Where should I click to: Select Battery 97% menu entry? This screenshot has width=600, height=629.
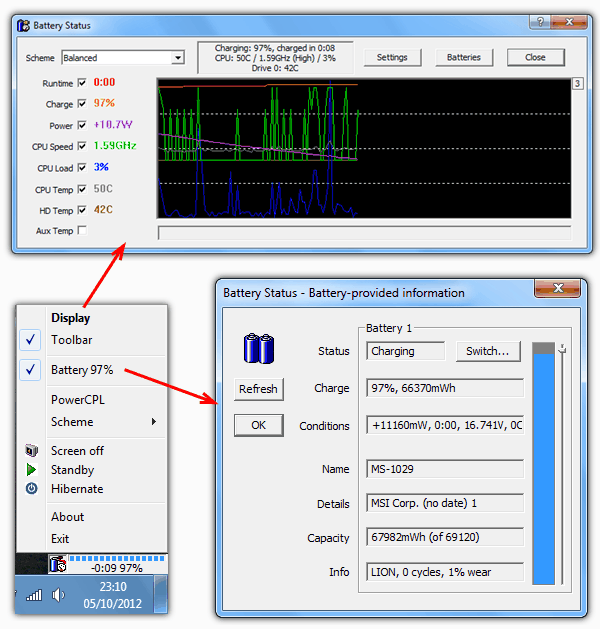click(x=82, y=369)
